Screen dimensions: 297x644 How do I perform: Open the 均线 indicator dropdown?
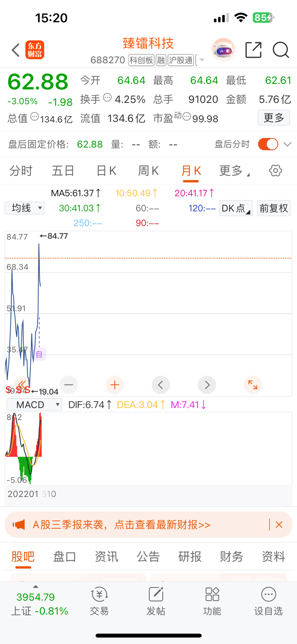[25, 208]
